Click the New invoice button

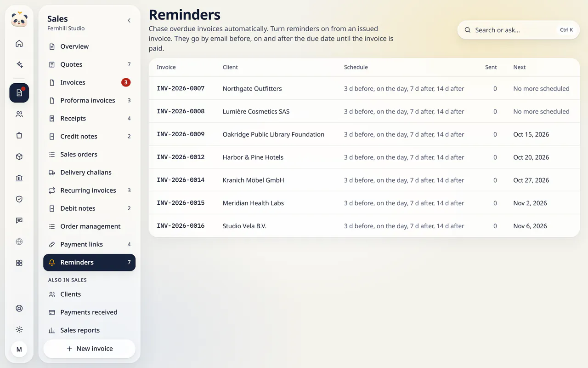90,349
